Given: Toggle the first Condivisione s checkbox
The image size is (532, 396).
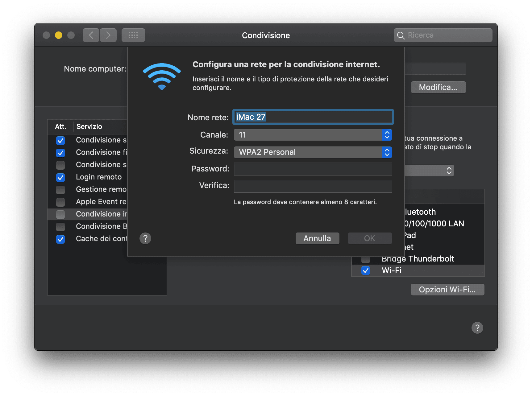Looking at the screenshot, I should 60,140.
